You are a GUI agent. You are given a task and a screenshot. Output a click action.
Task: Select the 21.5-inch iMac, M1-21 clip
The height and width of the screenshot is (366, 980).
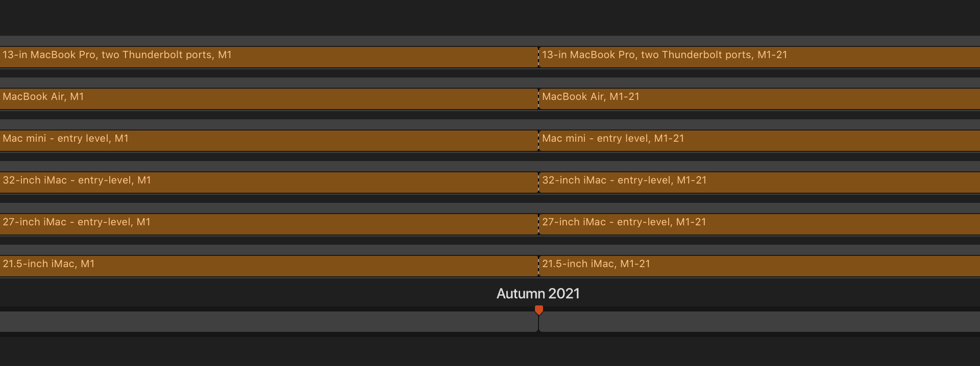(x=759, y=266)
